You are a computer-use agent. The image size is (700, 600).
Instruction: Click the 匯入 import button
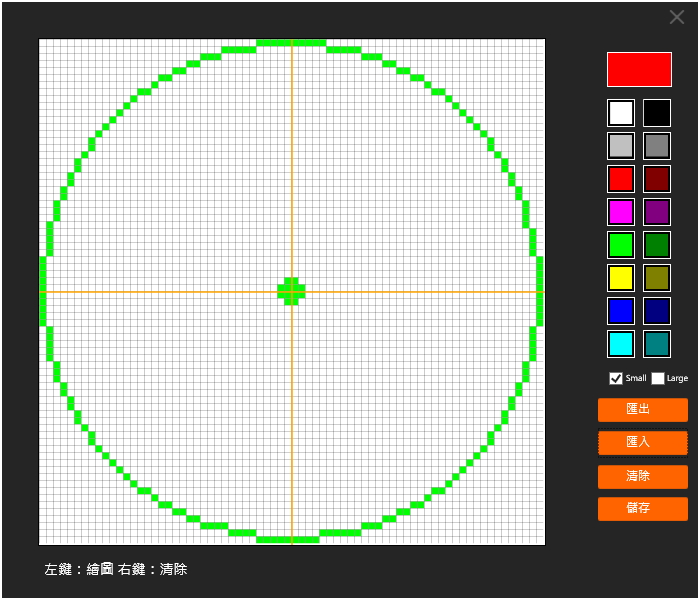(642, 443)
